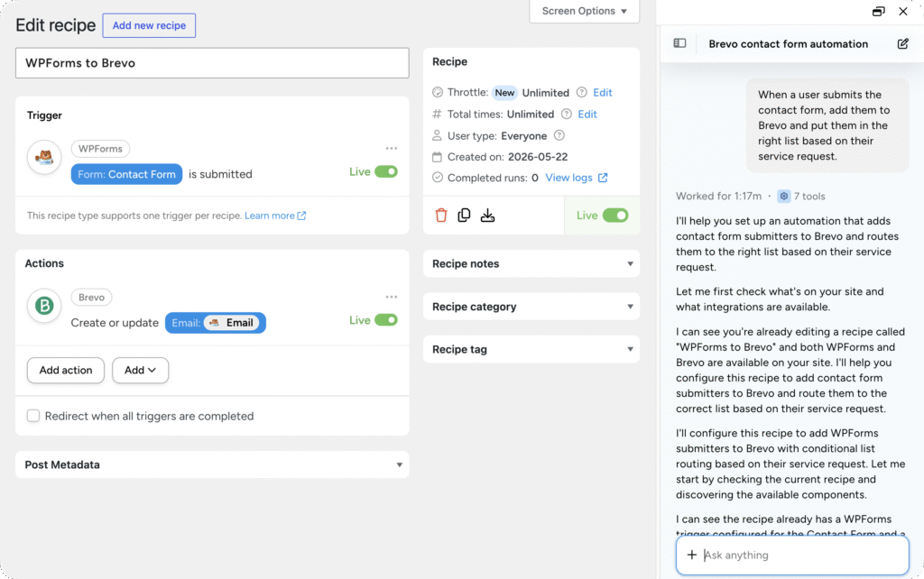
Task: Click the Total times help question mark
Action: 567,114
